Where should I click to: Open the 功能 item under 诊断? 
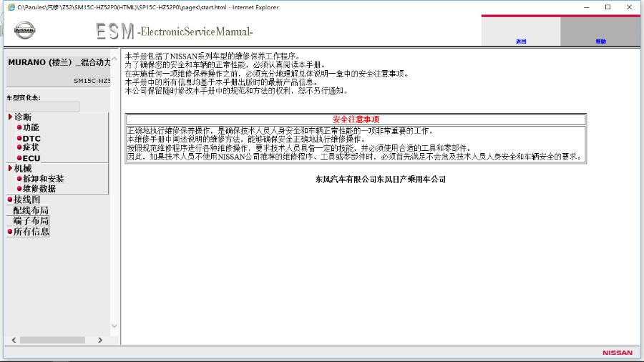tap(31, 127)
